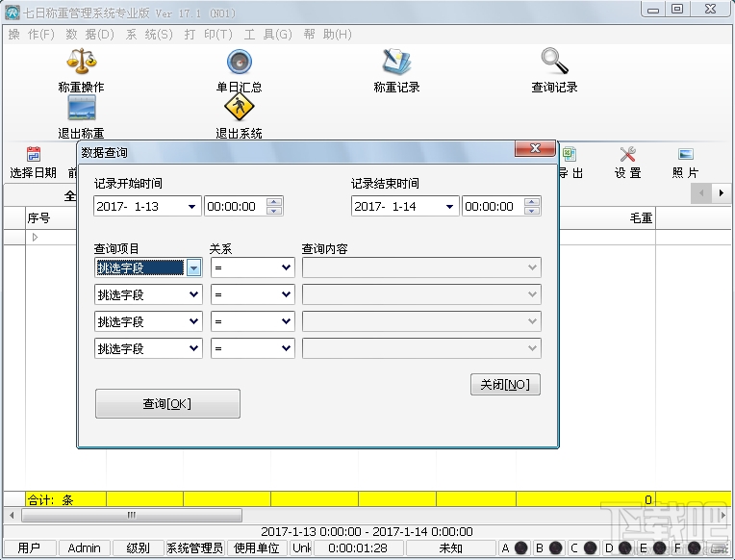735x560 pixels.
Task: Click the app logo in title bar
Action: click(13, 13)
